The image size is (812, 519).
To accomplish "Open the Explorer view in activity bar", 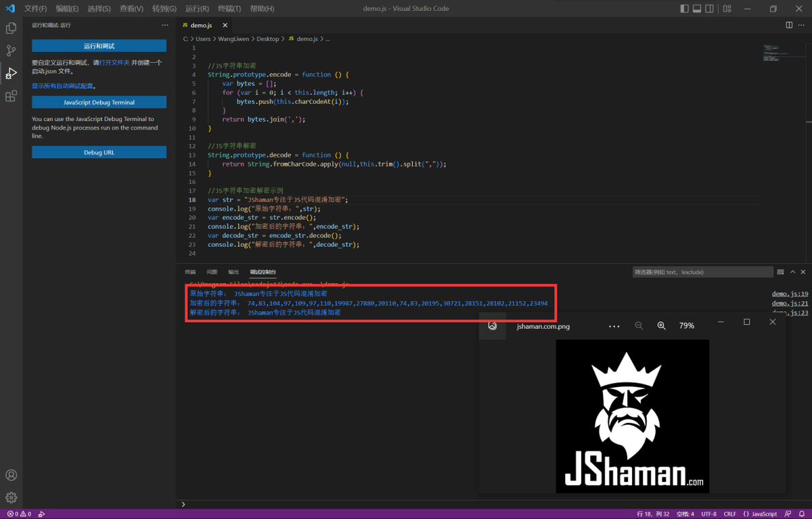I will pos(11,28).
